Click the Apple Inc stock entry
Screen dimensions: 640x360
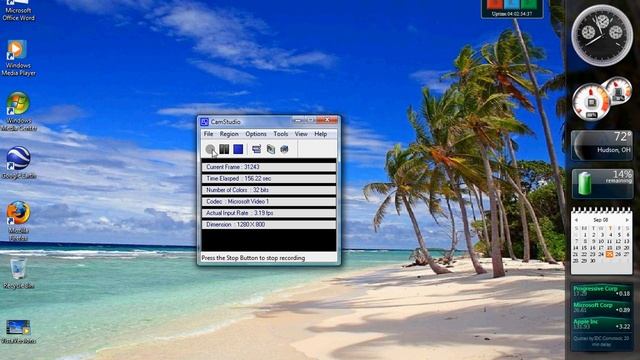(602, 324)
